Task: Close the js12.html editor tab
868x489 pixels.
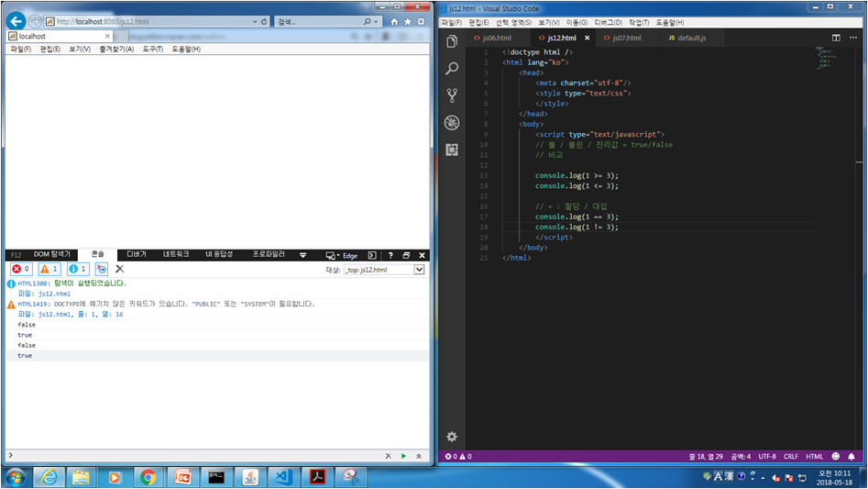Action: [x=587, y=38]
